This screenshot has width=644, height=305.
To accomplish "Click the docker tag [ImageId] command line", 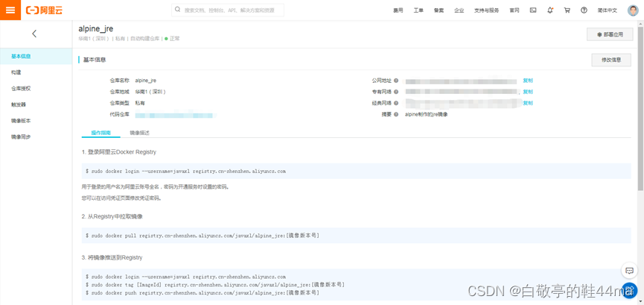I will (x=215, y=284).
